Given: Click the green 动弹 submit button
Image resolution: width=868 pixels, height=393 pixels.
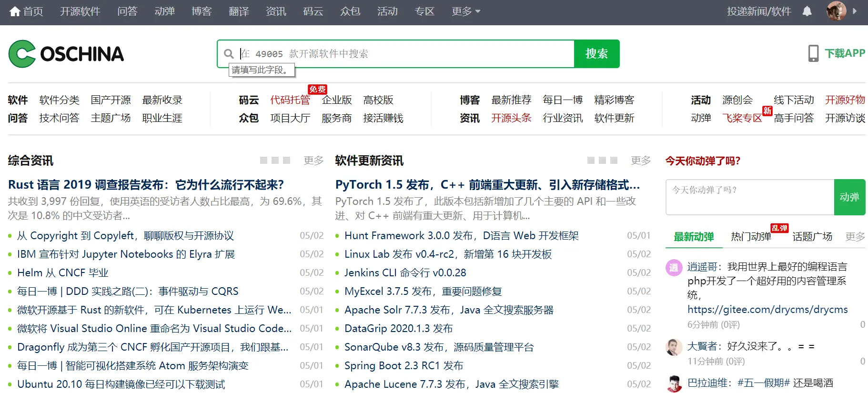Looking at the screenshot, I should (849, 197).
